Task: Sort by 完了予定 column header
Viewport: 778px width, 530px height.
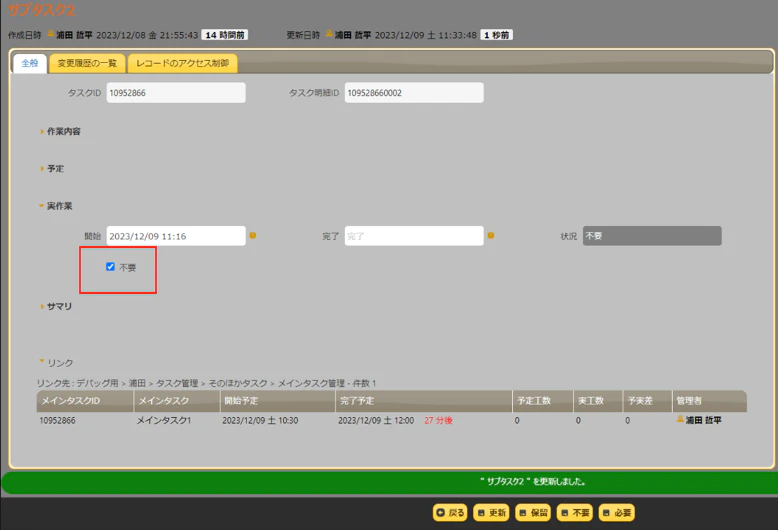Action: [424, 401]
